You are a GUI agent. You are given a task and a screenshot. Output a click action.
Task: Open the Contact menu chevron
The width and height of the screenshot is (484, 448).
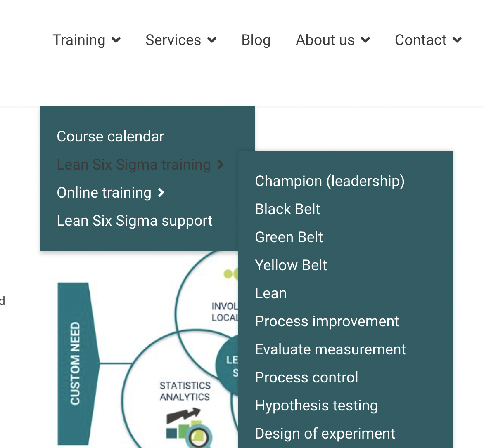457,40
